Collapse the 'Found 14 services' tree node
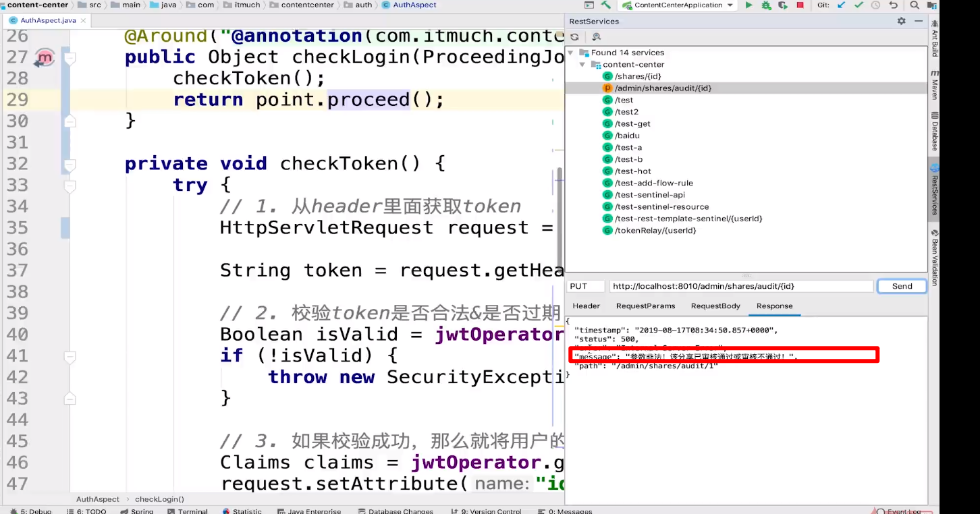Viewport: 980px width, 514px height. pyautogui.click(x=571, y=53)
